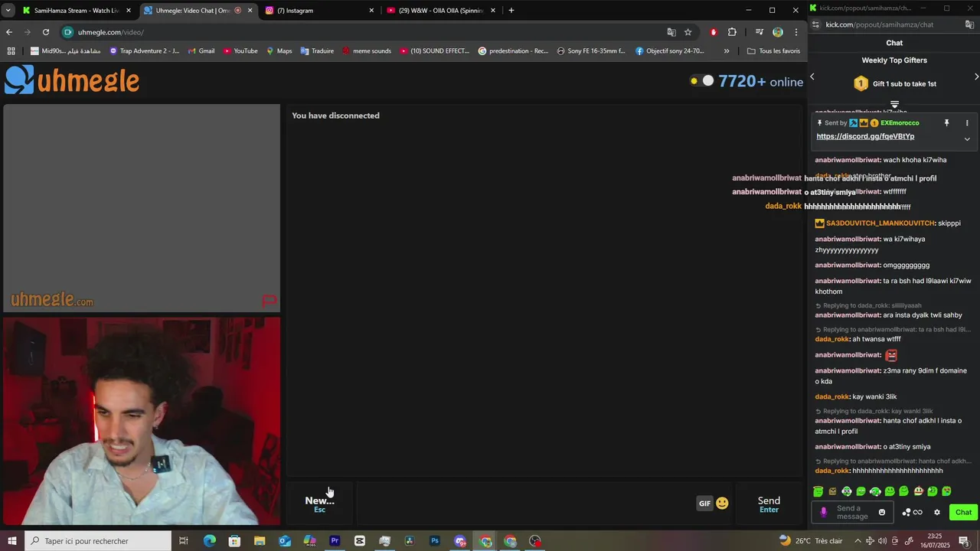This screenshot has height=551, width=980.
Task: Switch to the W&W OIIA OIIA YouTube tab
Action: click(441, 11)
